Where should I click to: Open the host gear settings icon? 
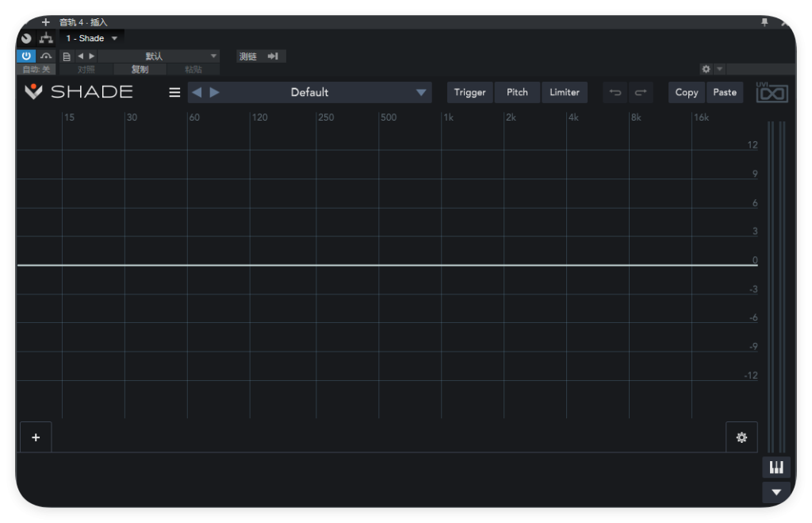pos(706,69)
